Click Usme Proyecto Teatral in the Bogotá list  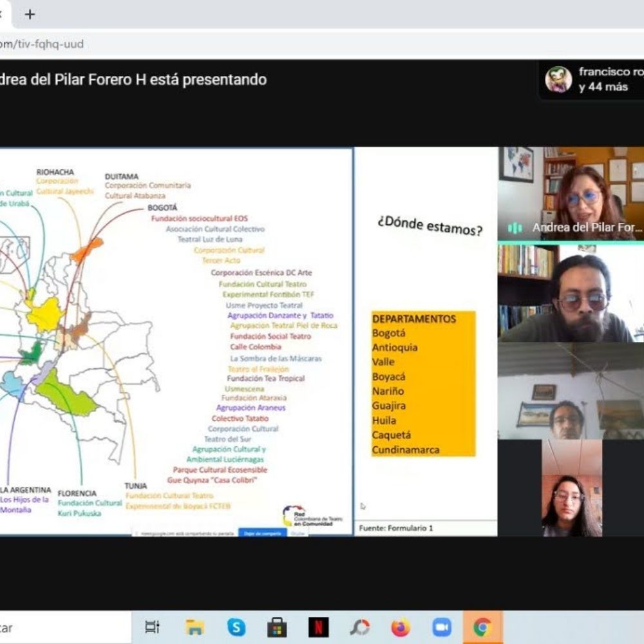click(264, 305)
